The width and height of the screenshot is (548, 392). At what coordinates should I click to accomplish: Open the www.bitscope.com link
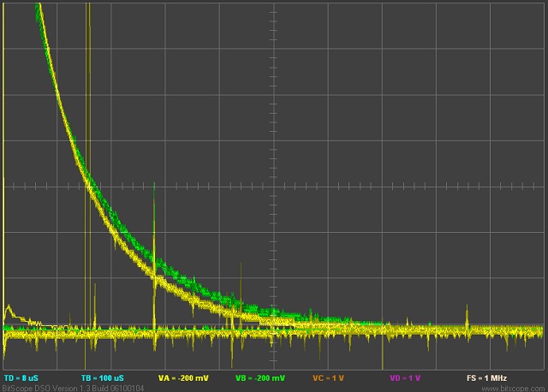(x=512, y=388)
